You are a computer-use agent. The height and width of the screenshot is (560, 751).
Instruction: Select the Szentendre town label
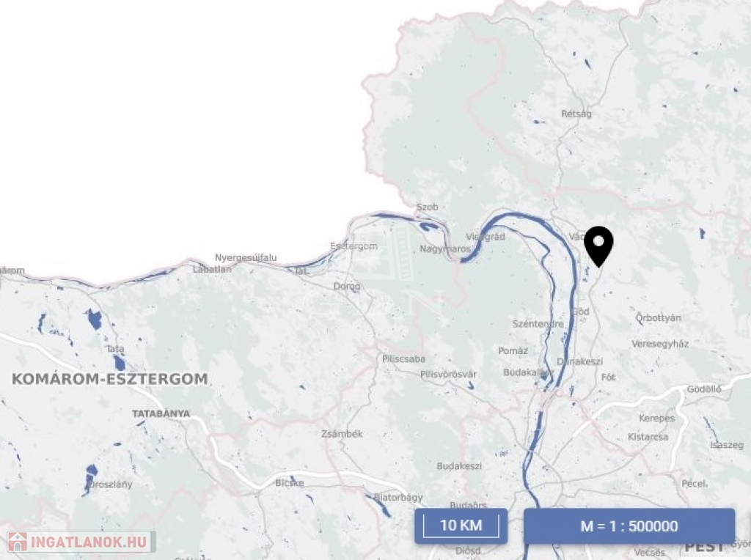[538, 324]
